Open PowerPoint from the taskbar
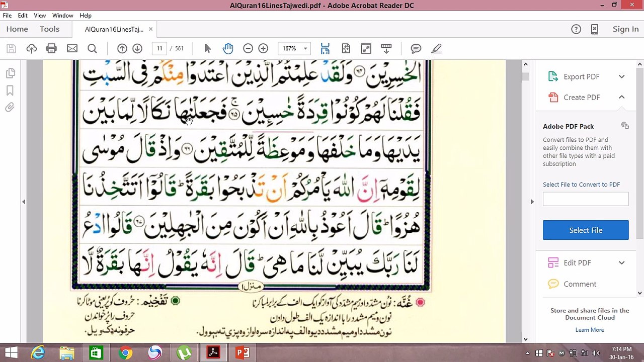Screen dimensions: 644x362 243,352
